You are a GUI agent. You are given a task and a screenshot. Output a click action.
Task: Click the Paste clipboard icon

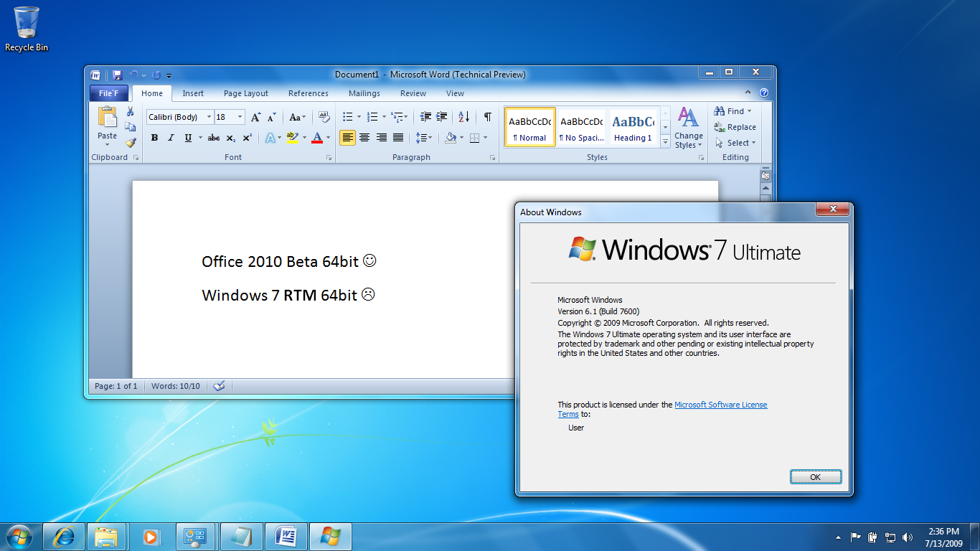click(x=108, y=117)
